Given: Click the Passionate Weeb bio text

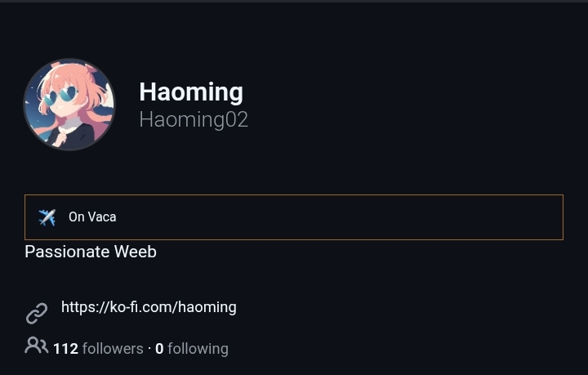Looking at the screenshot, I should (91, 252).
